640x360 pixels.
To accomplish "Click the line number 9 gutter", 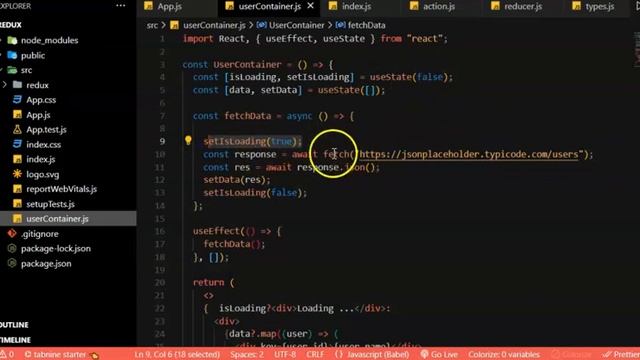I will point(162,141).
